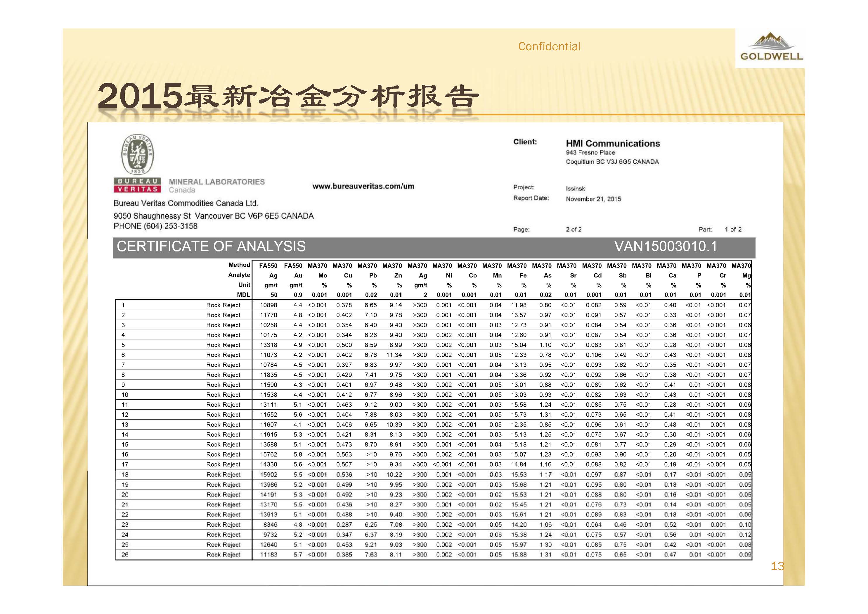The image size is (868, 614).
Task: Click Ag value 14330 in row 17
Action: pyautogui.click(x=268, y=465)
